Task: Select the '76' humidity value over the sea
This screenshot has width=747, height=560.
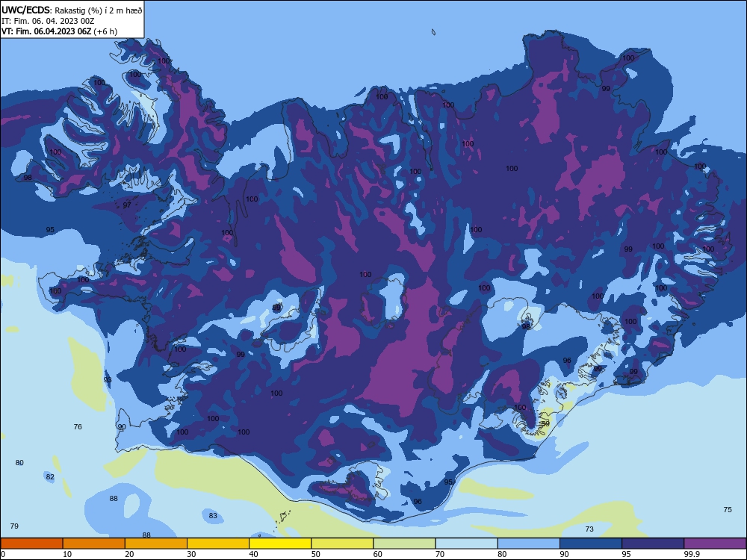Action: 78,426
